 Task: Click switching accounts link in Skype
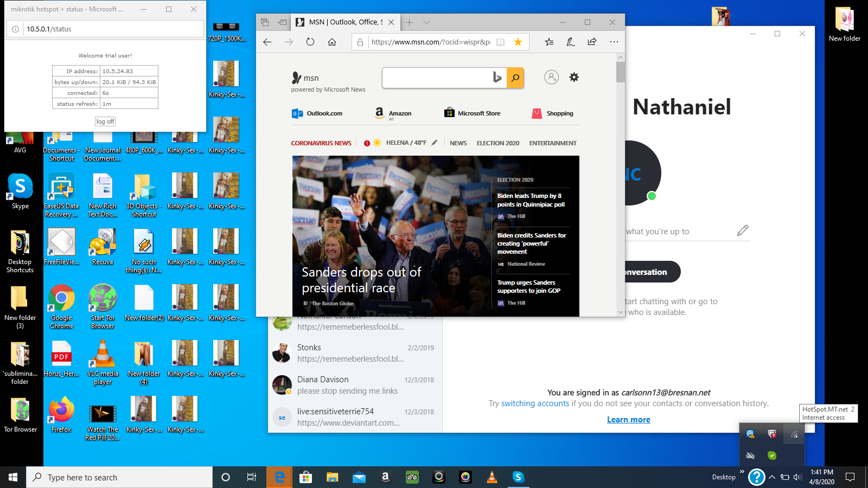pos(535,403)
